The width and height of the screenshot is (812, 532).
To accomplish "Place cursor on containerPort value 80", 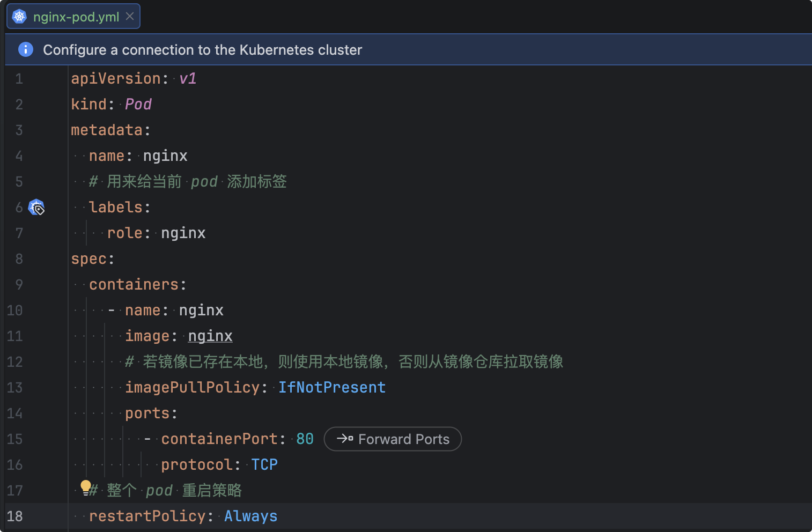I will (x=305, y=439).
